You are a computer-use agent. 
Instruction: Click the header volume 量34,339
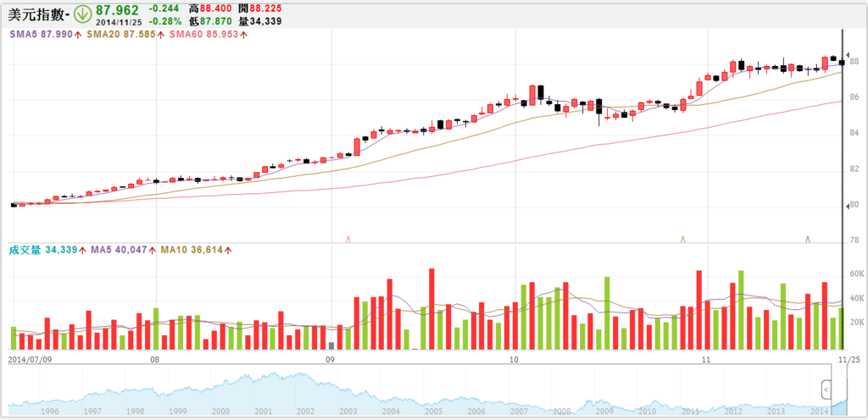[259, 21]
